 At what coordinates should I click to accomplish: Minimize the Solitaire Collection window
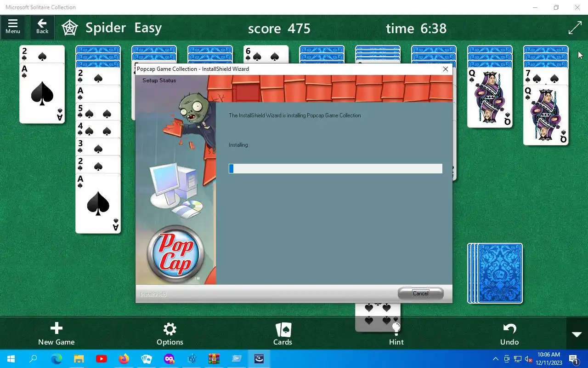pos(535,7)
